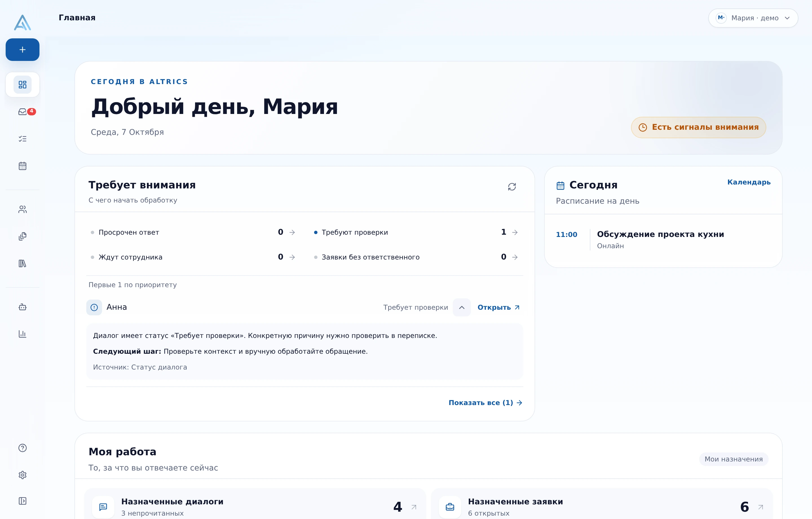Click the info icon next to Анна
Image resolution: width=812 pixels, height=519 pixels.
(94, 307)
